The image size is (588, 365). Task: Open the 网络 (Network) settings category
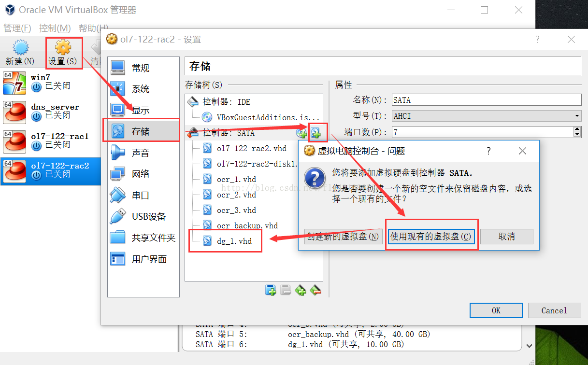(143, 174)
